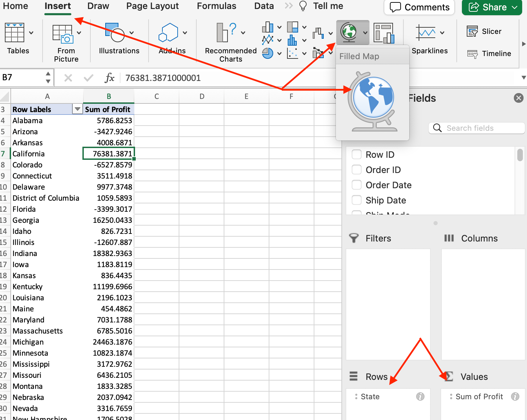
Task: Click the Share button
Action: pyautogui.click(x=492, y=7)
